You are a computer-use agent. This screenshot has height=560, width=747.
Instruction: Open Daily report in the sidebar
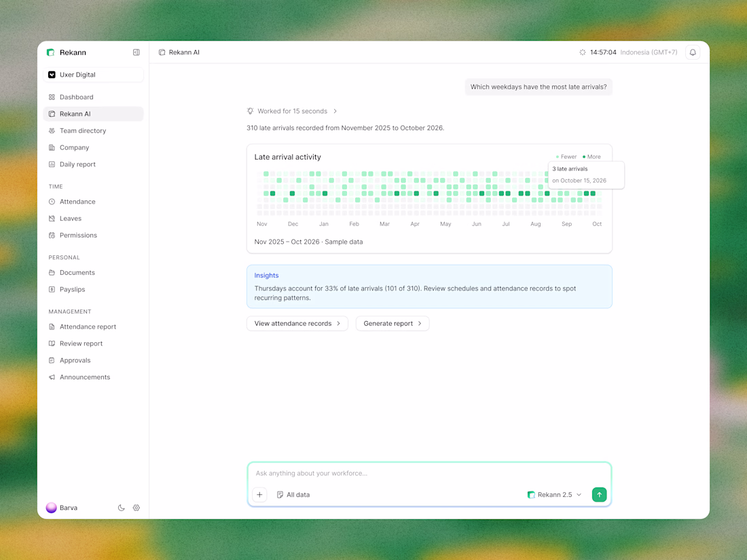click(x=94, y=164)
